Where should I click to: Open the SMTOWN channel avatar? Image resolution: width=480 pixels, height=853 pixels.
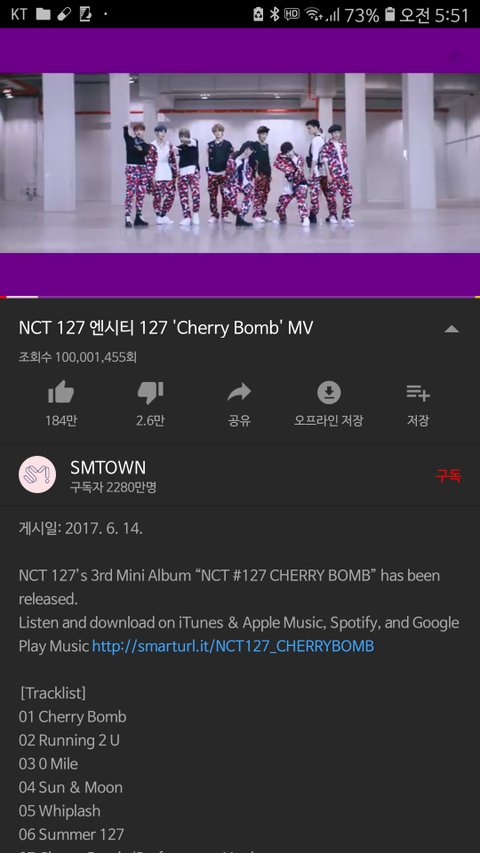tap(38, 474)
